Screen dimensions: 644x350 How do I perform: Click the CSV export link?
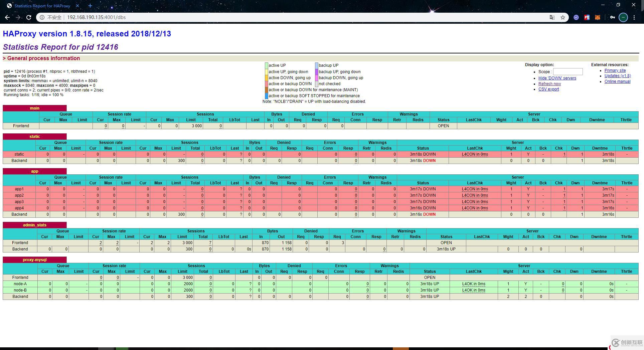click(x=548, y=89)
